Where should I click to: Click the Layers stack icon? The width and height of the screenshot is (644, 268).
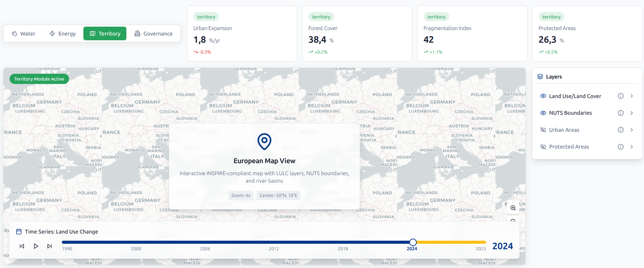click(x=540, y=76)
